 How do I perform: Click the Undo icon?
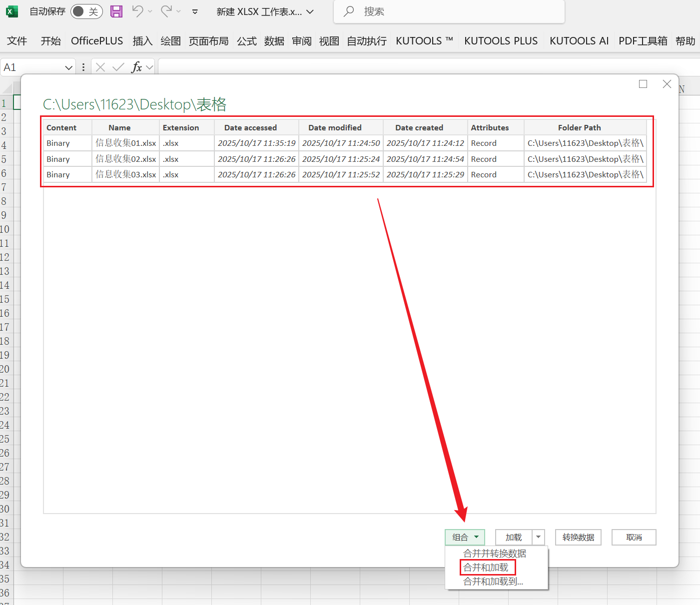tap(137, 11)
